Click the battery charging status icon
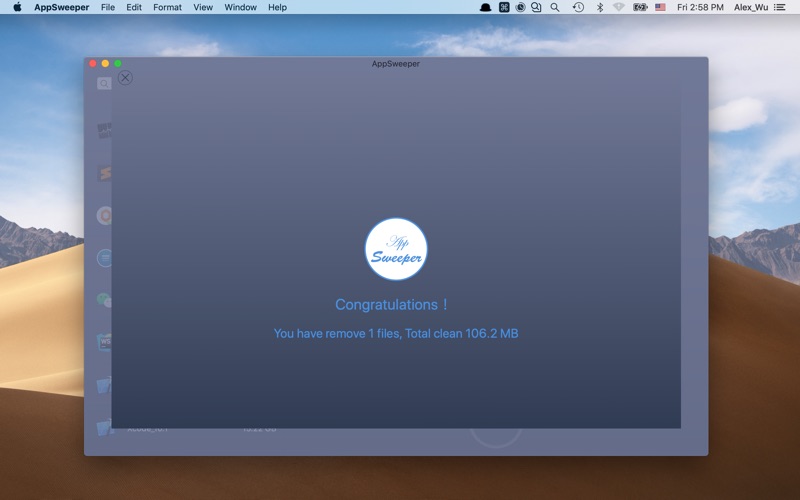The height and width of the screenshot is (500, 800). (640, 7)
